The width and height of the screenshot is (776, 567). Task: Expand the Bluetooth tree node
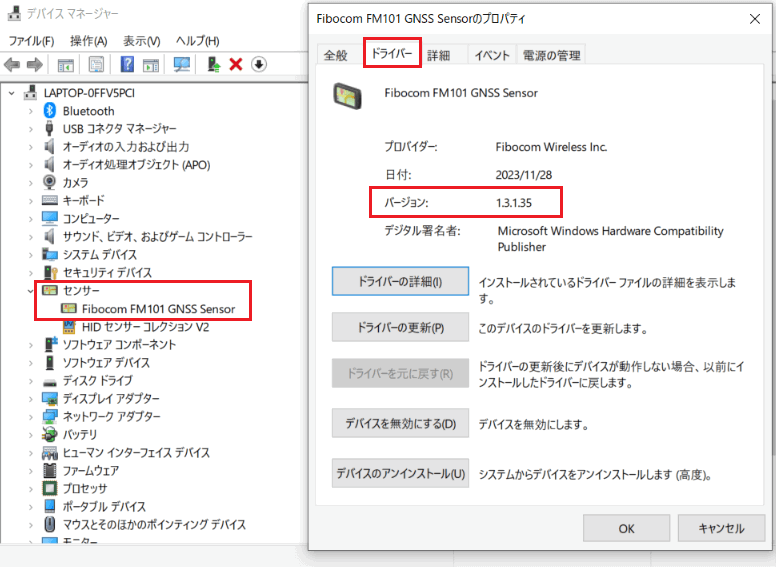point(31,111)
